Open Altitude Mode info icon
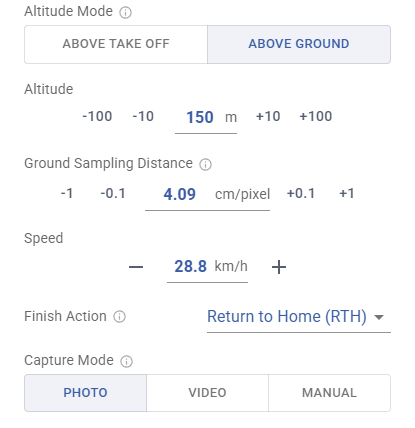 pos(125,13)
